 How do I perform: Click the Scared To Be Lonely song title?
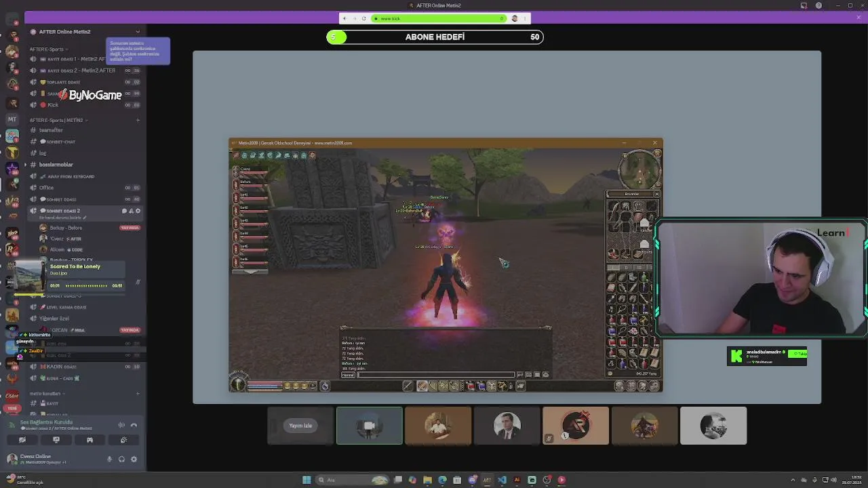[x=75, y=266]
